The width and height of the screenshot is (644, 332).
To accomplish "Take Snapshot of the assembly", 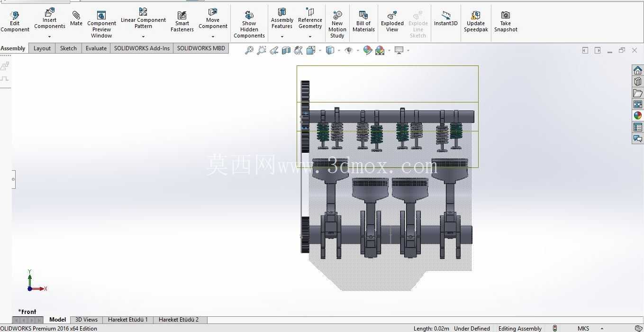I will 506,22.
